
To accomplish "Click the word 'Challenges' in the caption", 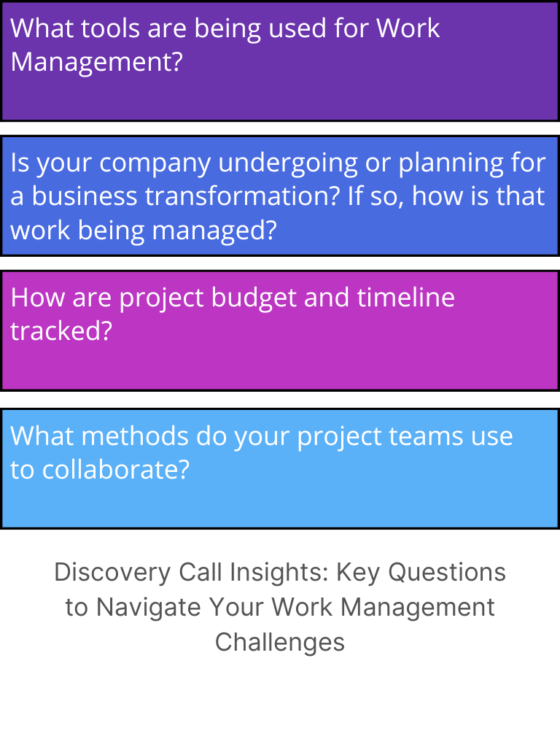I will click(x=280, y=642).
